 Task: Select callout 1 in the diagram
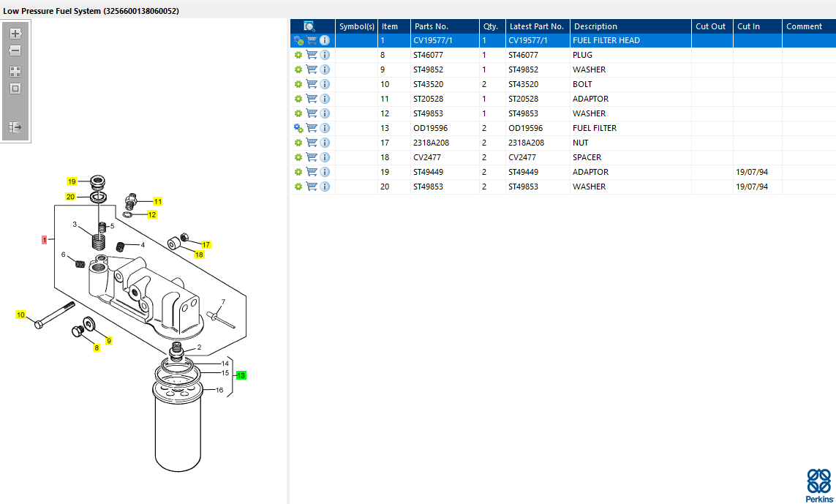[45, 240]
